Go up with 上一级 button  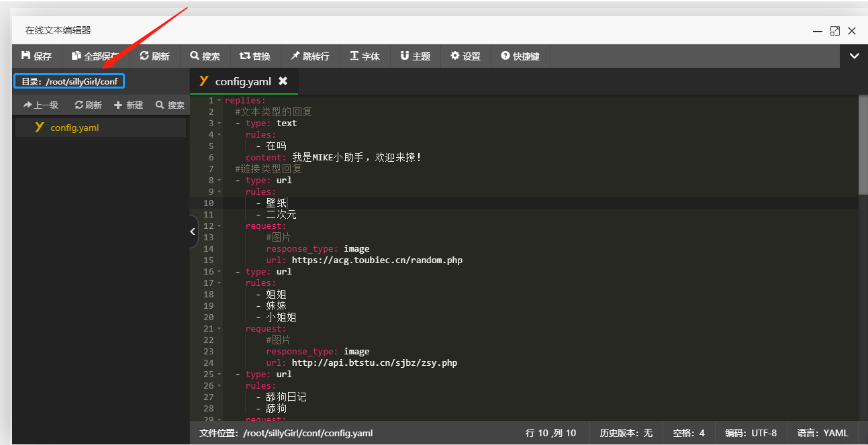[40, 105]
